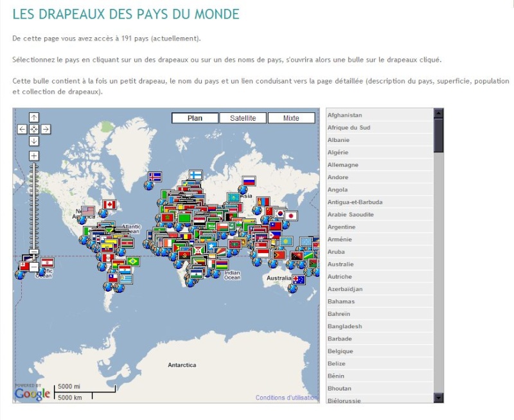This screenshot has height=420, width=514.
Task: Select Albanie in the country list
Action: click(x=380, y=140)
